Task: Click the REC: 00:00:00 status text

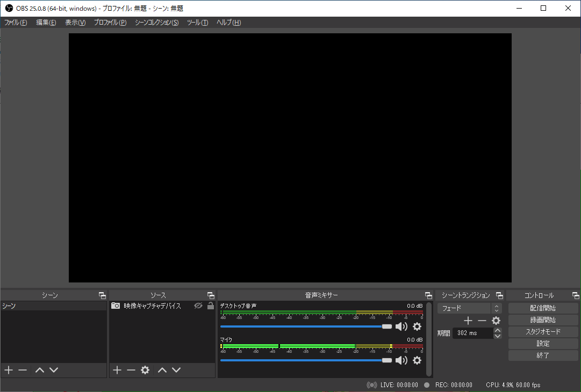Action: [x=454, y=385]
